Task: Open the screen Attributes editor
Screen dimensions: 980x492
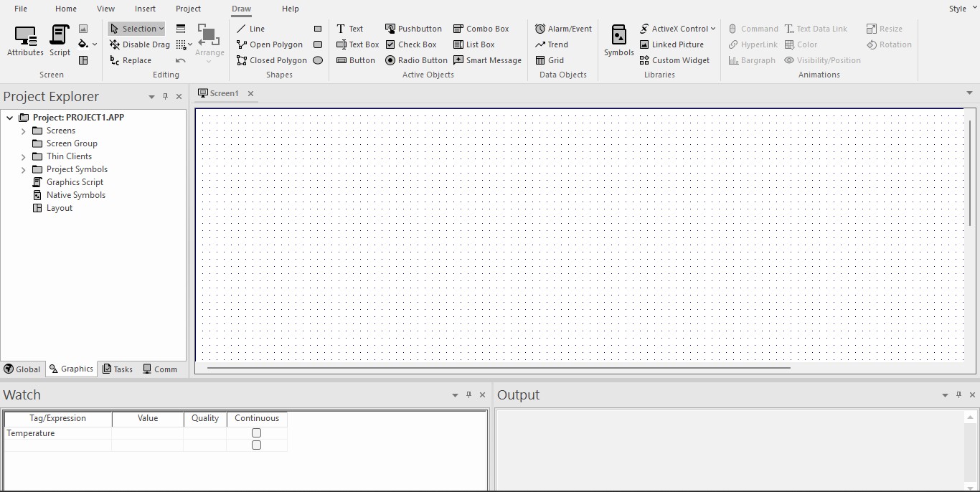Action: (25, 42)
